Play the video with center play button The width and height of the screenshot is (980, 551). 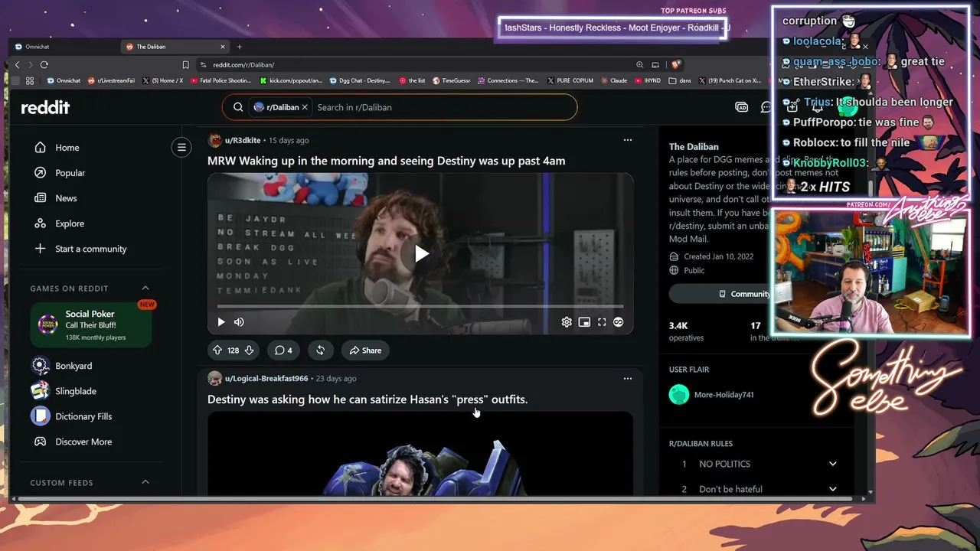click(420, 253)
